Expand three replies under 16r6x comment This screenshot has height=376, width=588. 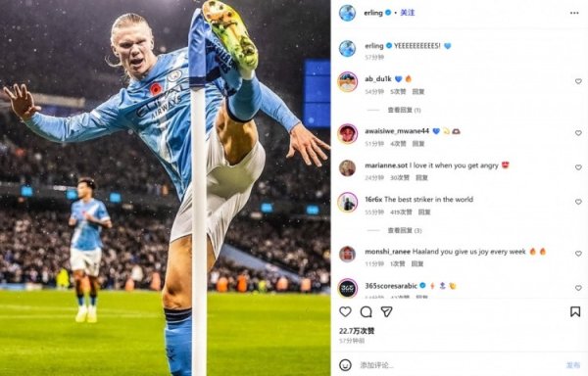point(405,230)
